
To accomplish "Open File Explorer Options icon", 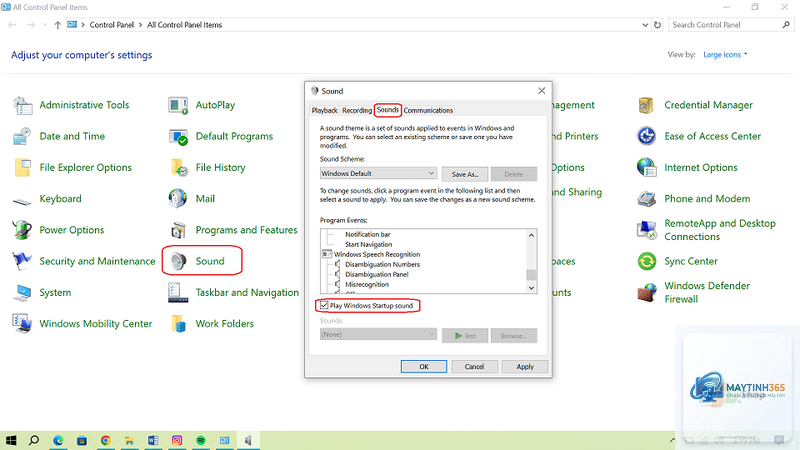I will click(22, 167).
